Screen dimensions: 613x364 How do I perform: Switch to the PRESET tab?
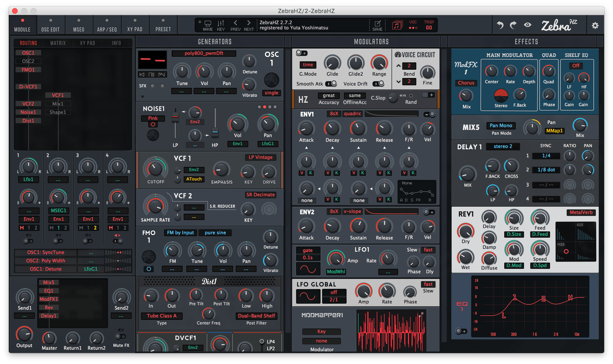click(x=163, y=25)
